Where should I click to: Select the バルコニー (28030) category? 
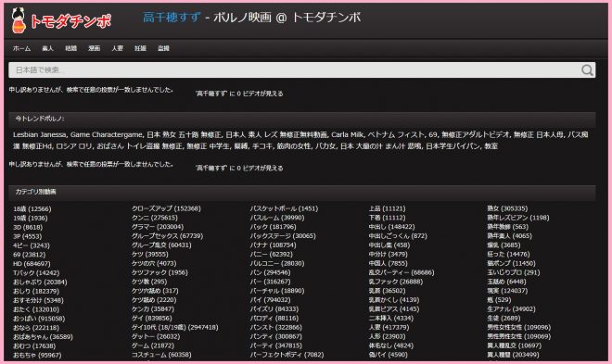276,263
